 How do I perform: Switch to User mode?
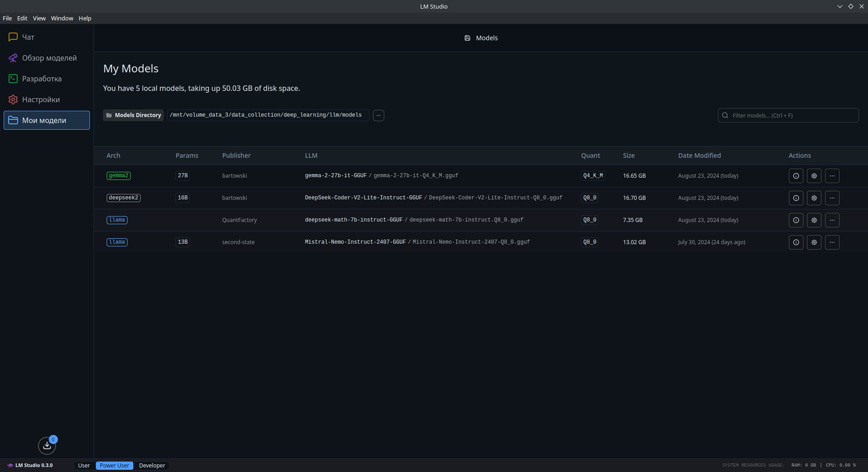coord(84,465)
